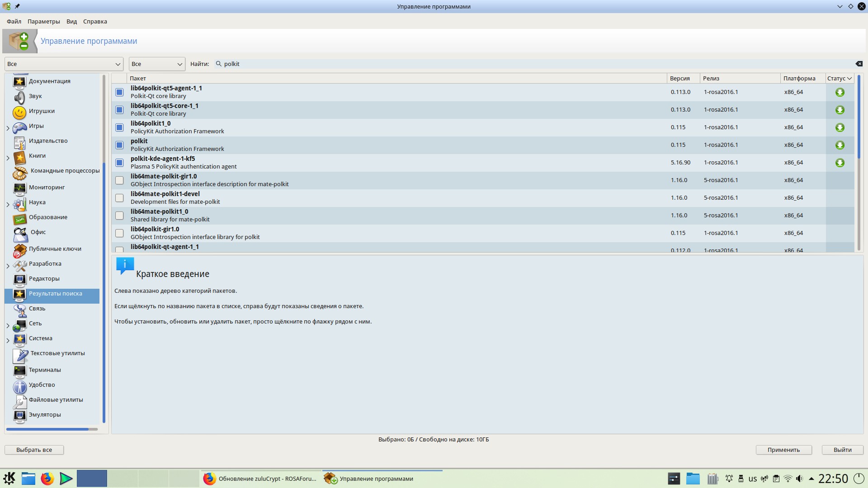Open the Параметры menu

[43, 21]
